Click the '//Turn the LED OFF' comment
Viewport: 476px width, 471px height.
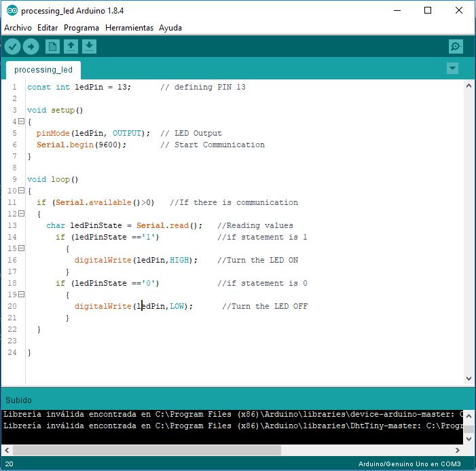pos(265,306)
